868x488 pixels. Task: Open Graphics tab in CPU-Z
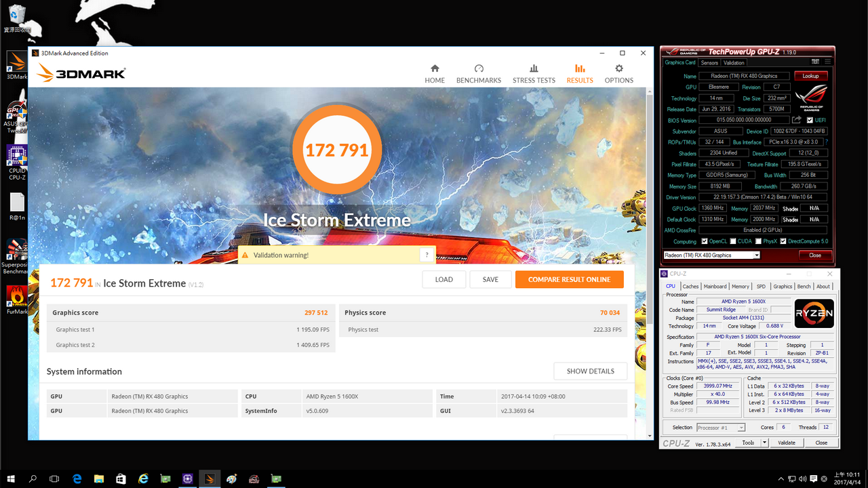[x=783, y=286]
